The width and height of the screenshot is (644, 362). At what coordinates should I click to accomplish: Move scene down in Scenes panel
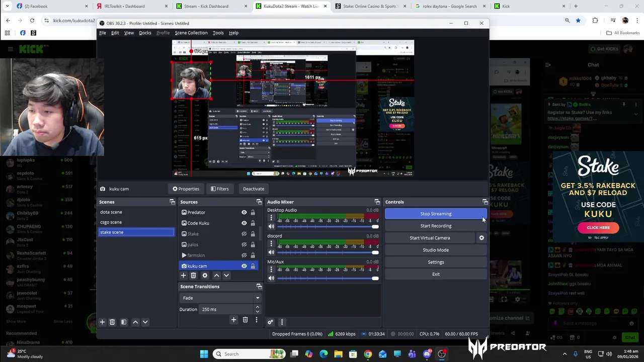pos(145,322)
